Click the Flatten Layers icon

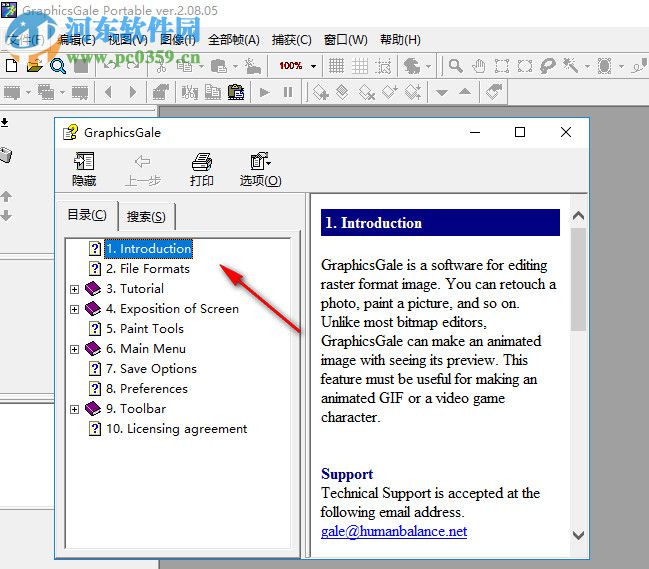coord(413,92)
